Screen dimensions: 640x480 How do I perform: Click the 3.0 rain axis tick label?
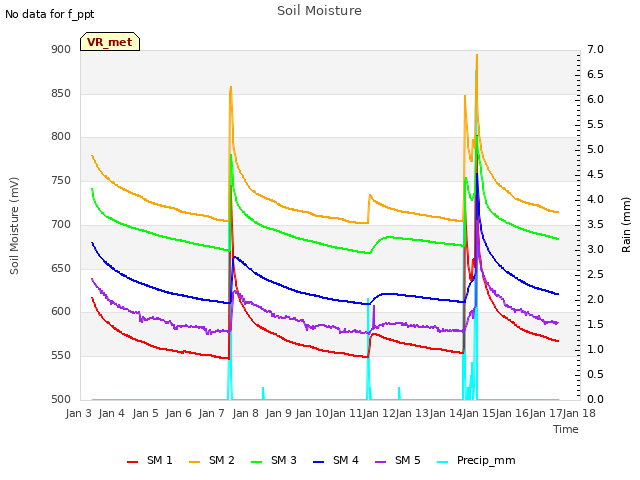(x=596, y=249)
